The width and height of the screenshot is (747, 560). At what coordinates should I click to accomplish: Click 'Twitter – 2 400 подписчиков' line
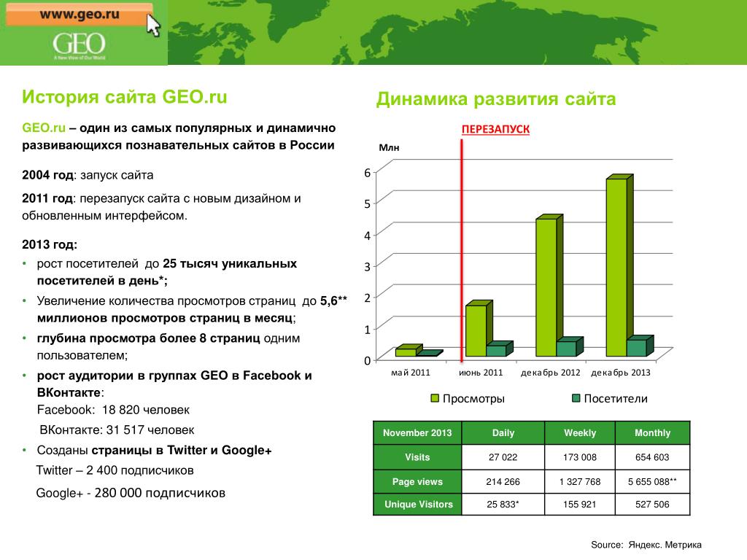[115, 470]
